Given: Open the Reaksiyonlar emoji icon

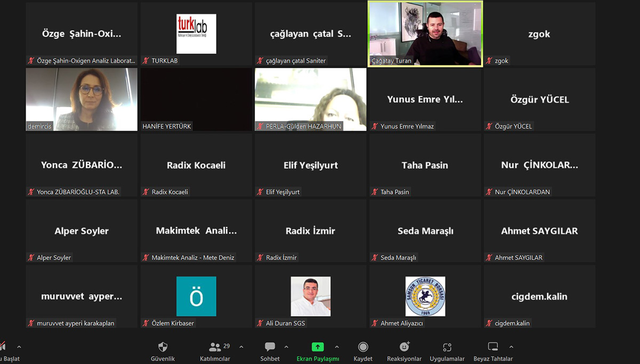Looking at the screenshot, I should [x=404, y=347].
